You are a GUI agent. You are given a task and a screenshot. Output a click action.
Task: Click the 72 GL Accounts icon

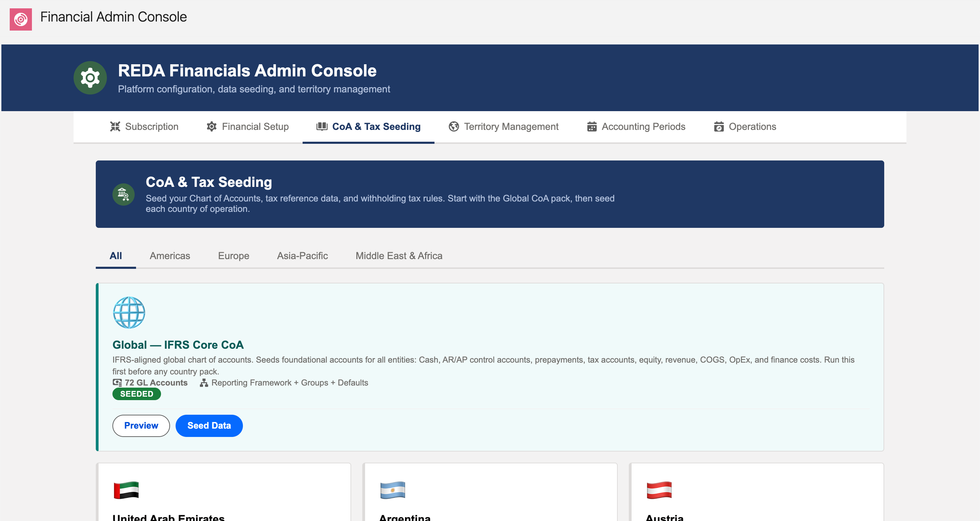click(x=117, y=383)
